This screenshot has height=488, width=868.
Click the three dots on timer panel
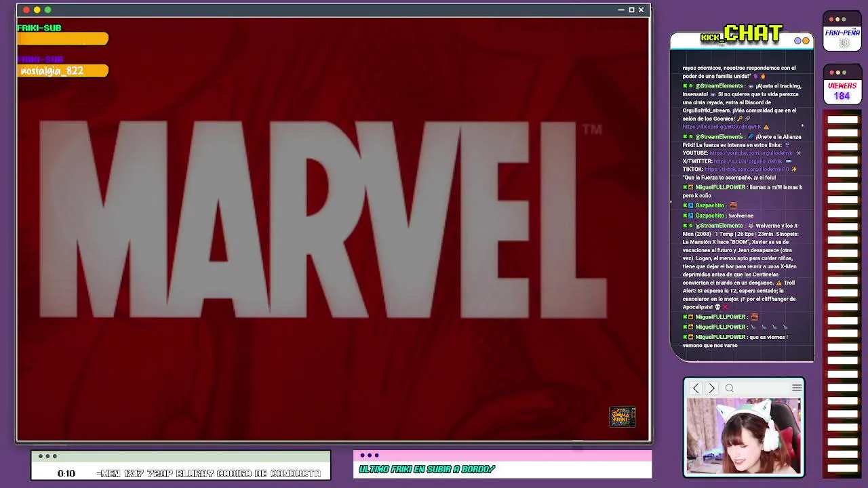click(47, 456)
